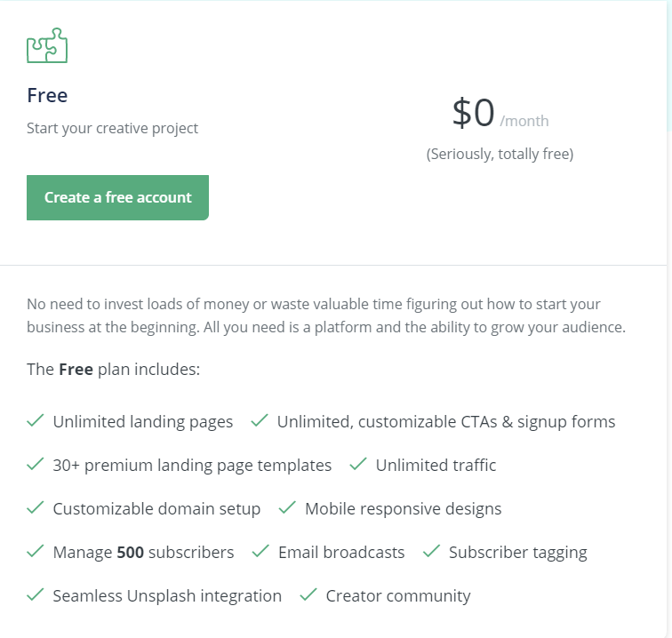Click checkmark beside Unlimited landing pages
This screenshot has height=638, width=672.
(36, 421)
